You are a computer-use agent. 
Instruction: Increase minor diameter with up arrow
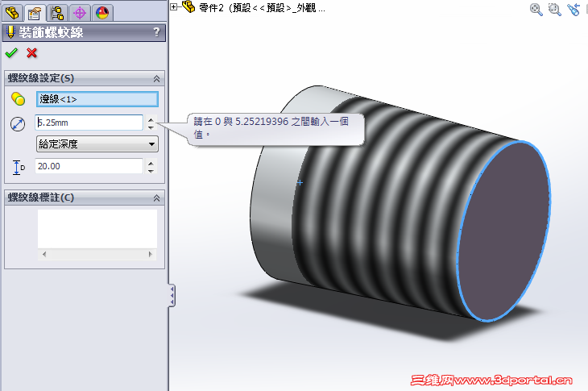click(x=151, y=119)
